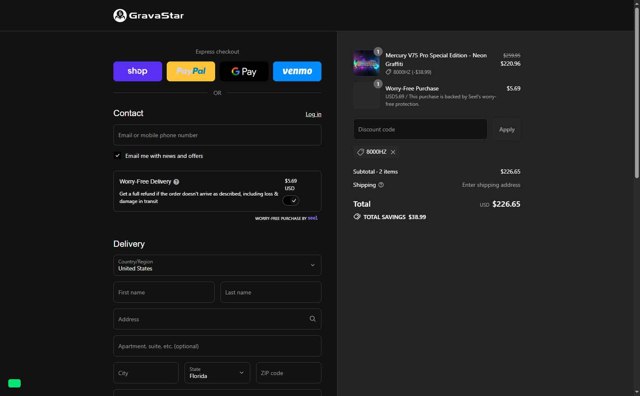The width and height of the screenshot is (640, 396).
Task: Show shipping policy help icon
Action: tap(381, 185)
